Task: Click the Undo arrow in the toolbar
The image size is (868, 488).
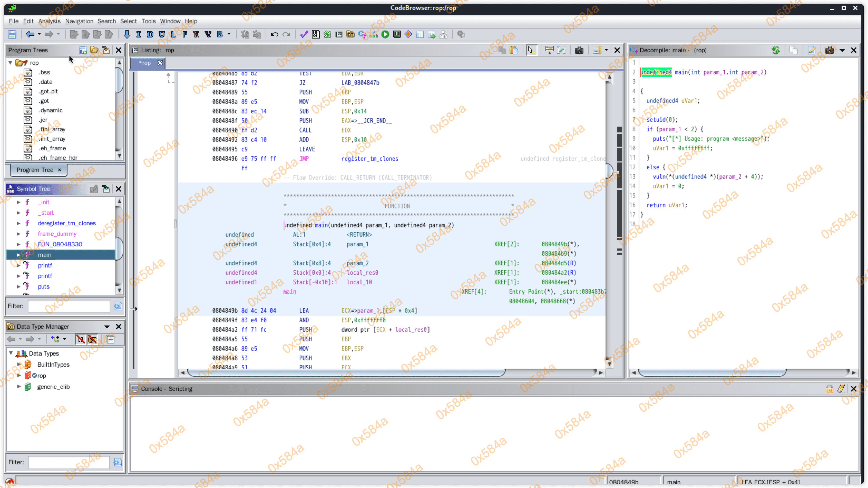Action: pos(274,34)
